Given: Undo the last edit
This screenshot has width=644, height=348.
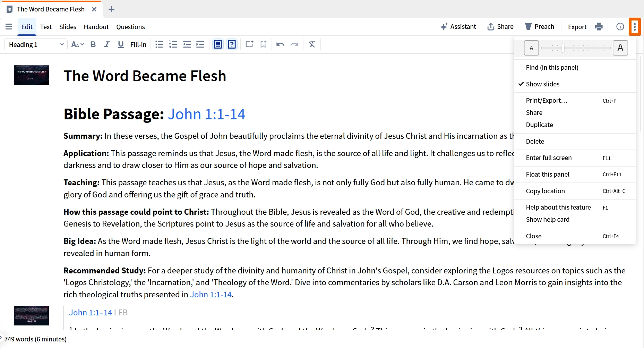Looking at the screenshot, I should click(x=280, y=44).
